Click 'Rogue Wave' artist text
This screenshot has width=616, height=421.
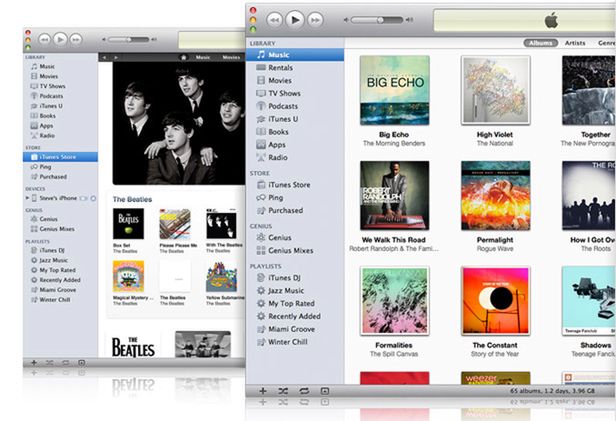pyautogui.click(x=495, y=249)
